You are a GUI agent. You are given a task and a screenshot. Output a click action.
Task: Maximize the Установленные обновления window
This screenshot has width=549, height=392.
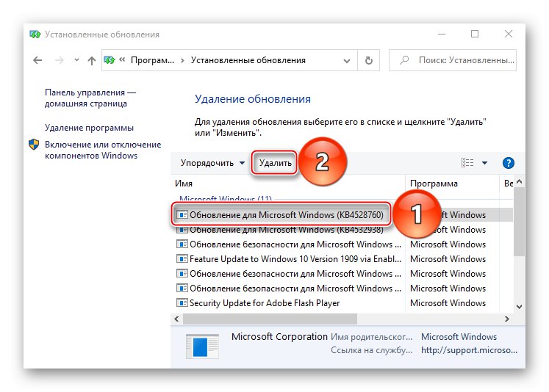click(475, 34)
